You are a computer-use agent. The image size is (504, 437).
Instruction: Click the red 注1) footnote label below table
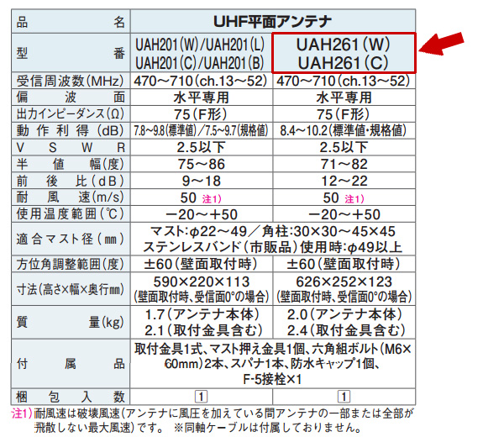tap(21, 413)
